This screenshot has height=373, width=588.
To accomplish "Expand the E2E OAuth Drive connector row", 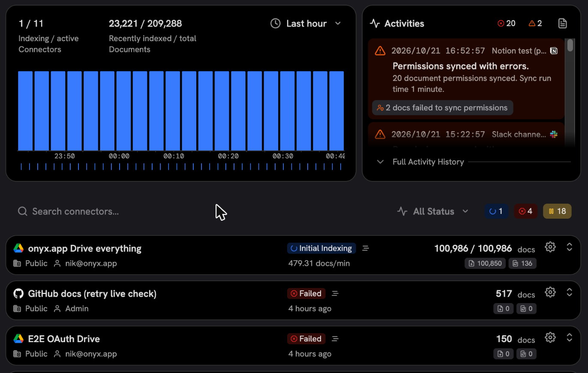I will 570,337.
